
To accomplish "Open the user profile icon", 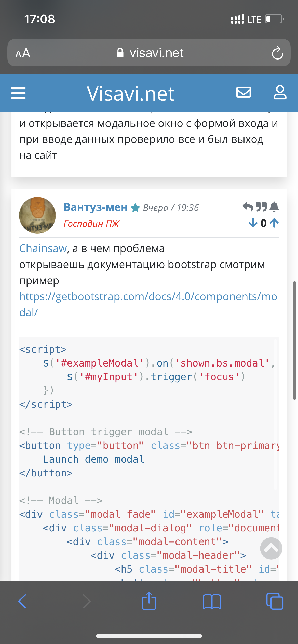I will tap(280, 92).
